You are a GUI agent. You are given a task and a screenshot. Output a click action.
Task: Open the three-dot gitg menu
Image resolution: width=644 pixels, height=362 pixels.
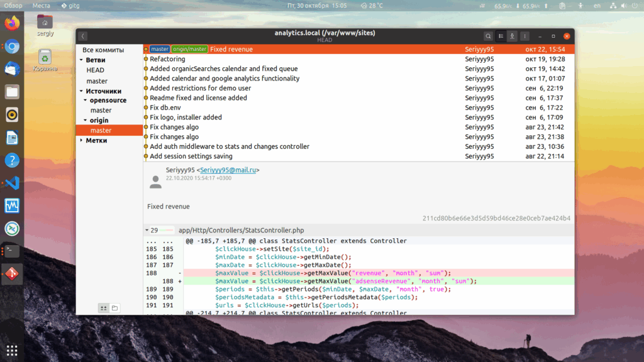coord(525,36)
